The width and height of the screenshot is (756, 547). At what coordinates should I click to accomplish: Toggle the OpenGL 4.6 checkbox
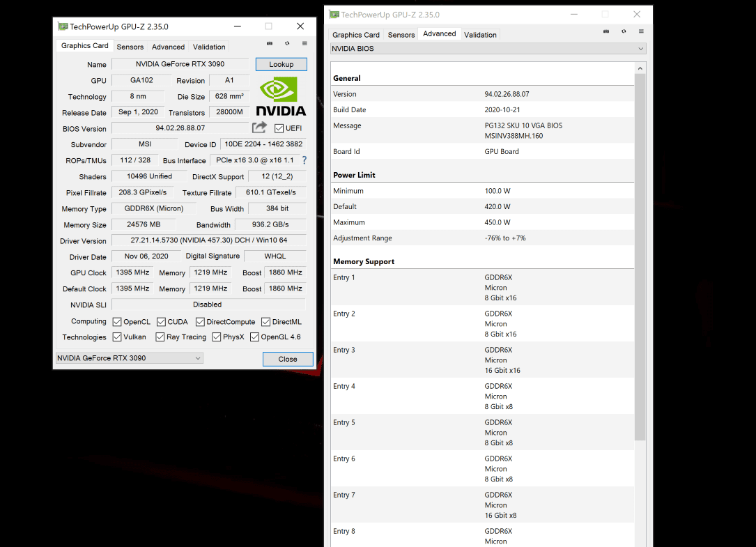(254, 337)
